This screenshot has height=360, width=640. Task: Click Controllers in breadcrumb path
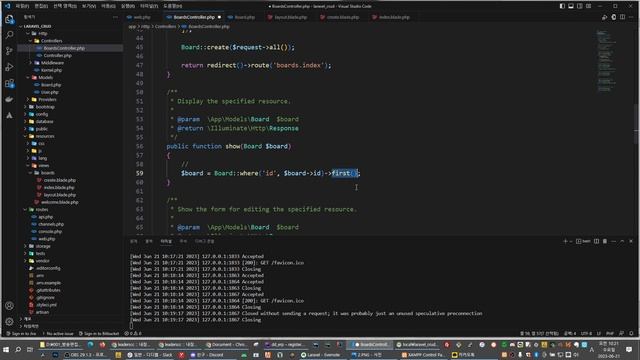click(x=165, y=27)
